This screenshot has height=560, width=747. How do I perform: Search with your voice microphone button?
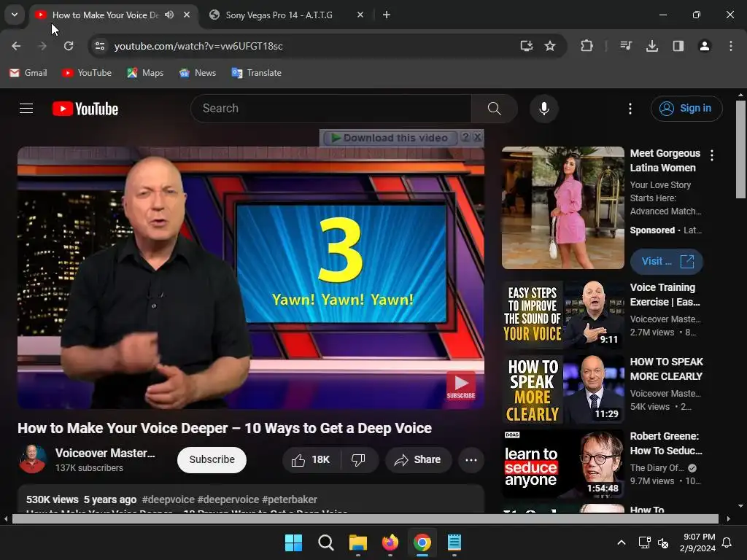coord(544,109)
